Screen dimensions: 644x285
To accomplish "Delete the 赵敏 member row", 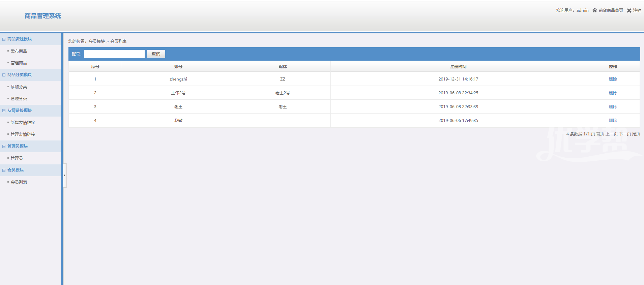I will [613, 121].
